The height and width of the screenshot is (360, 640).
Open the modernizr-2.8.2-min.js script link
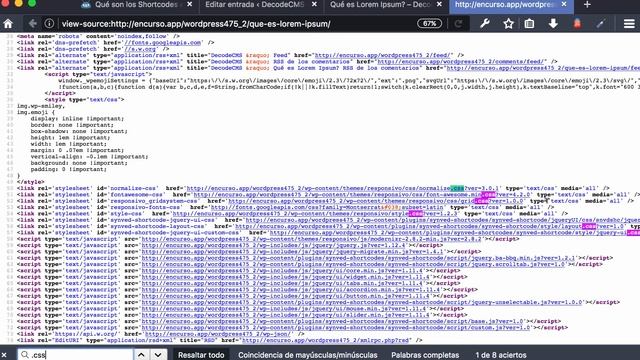(x=312, y=239)
